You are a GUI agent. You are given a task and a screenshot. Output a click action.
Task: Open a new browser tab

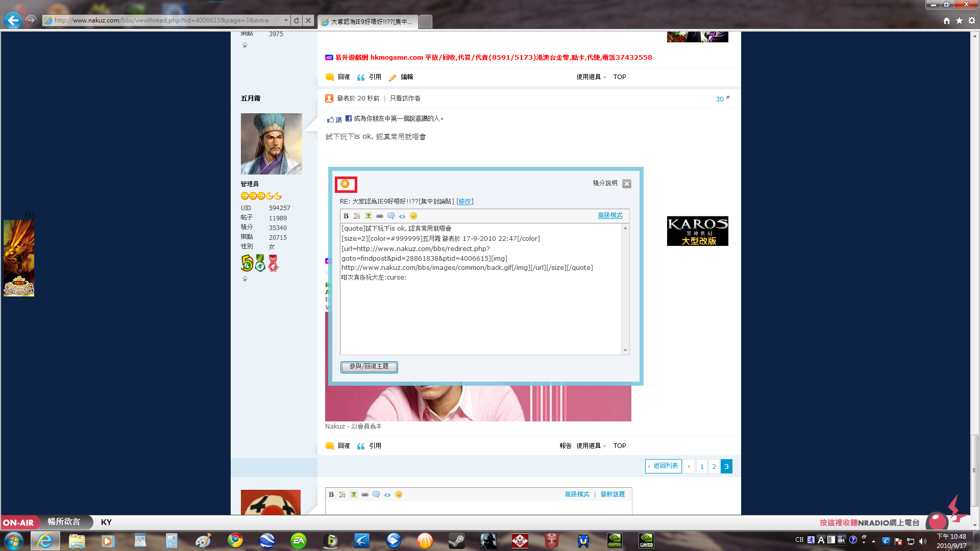coord(426,21)
